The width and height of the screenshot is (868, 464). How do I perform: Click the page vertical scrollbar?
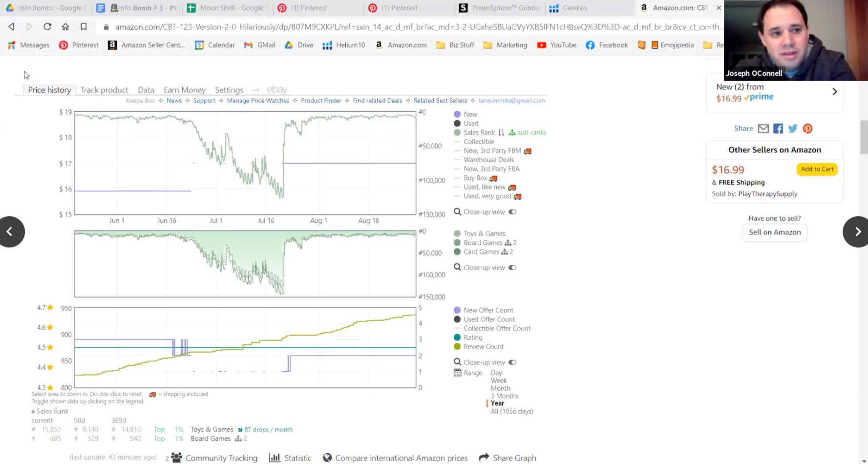coord(864,137)
